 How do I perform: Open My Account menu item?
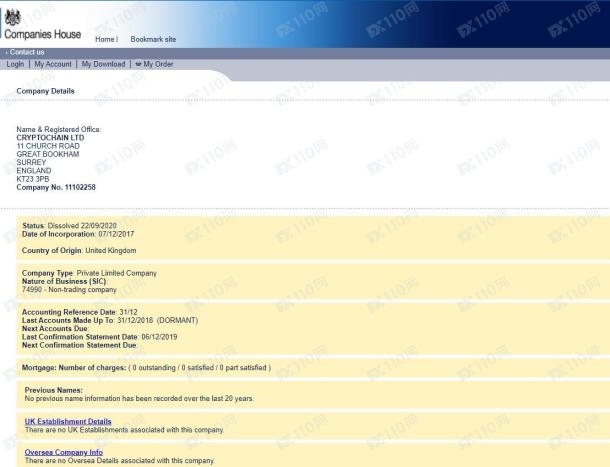tap(53, 64)
